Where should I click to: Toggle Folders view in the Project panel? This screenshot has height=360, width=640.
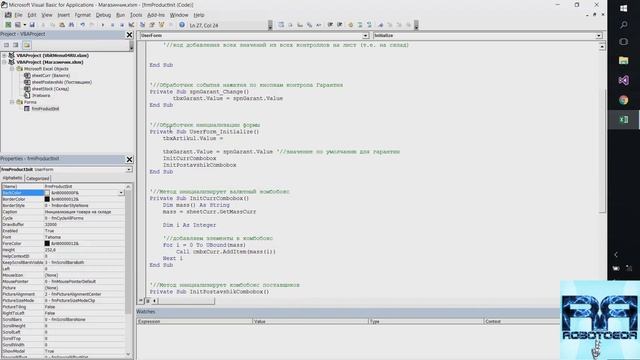coord(27,45)
